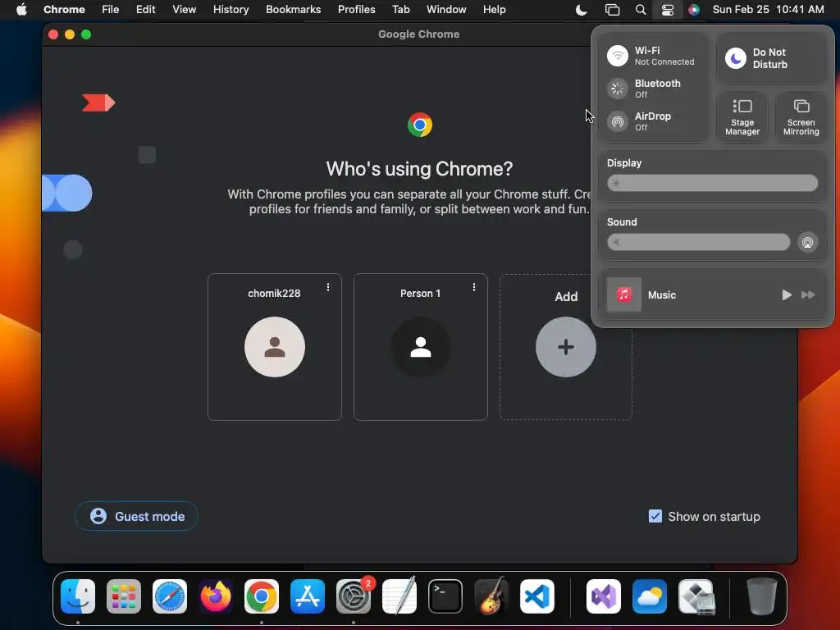Open the Person 1 profile card

tap(421, 347)
